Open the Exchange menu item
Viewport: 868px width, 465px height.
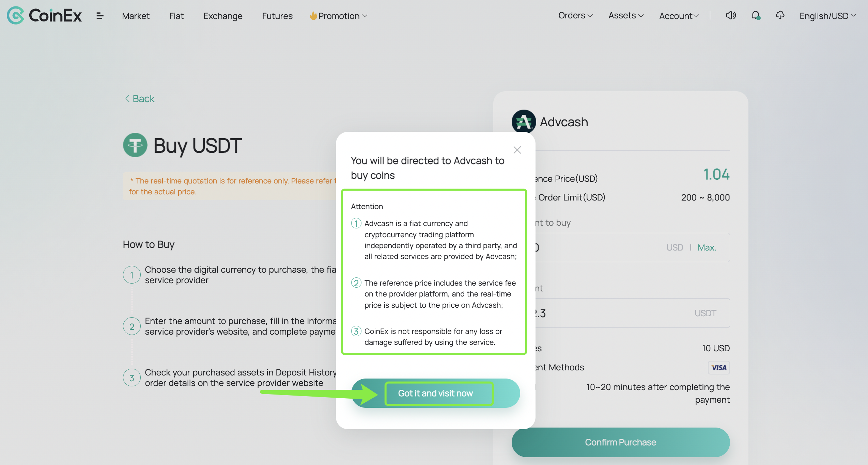(x=223, y=16)
